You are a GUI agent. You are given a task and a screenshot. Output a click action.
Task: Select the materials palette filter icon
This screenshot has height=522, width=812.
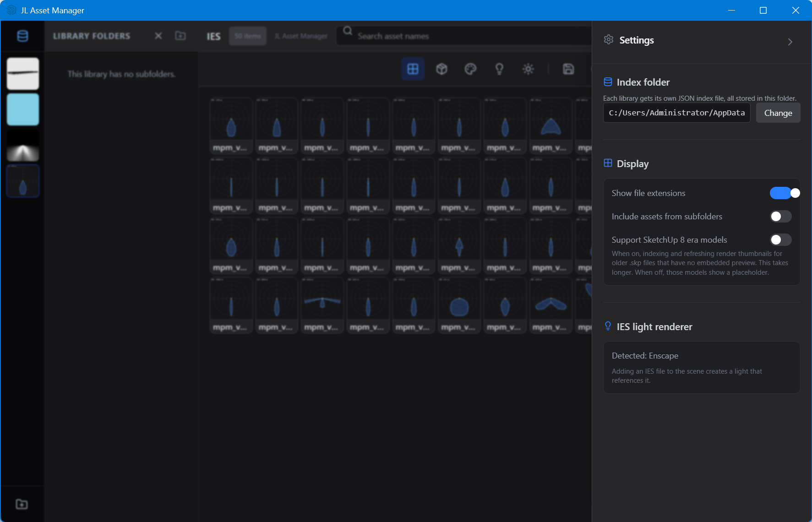[x=470, y=69]
